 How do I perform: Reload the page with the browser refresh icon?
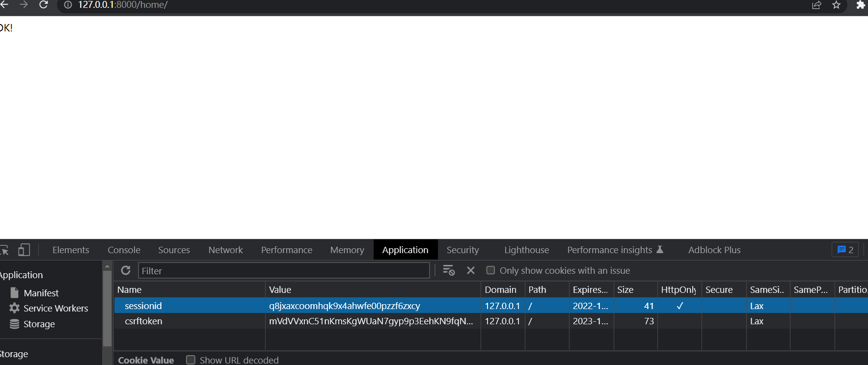[43, 5]
